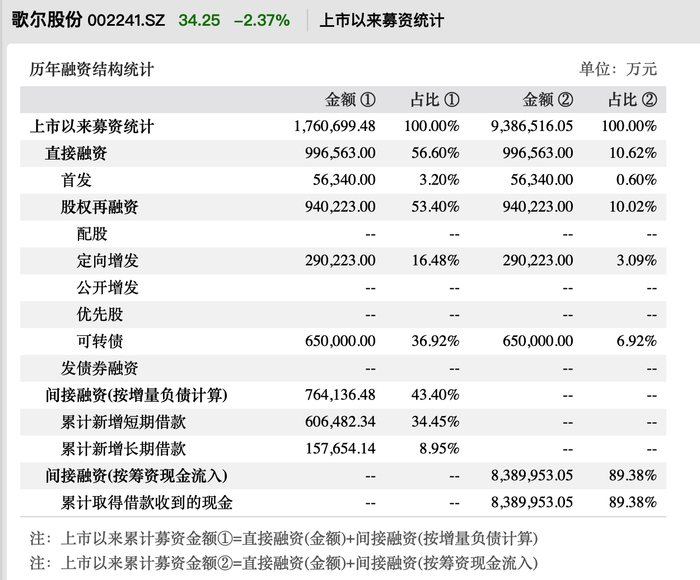The width and height of the screenshot is (700, 580).
Task: Select the 上市以来募资统计 table row label
Action: tap(92, 126)
